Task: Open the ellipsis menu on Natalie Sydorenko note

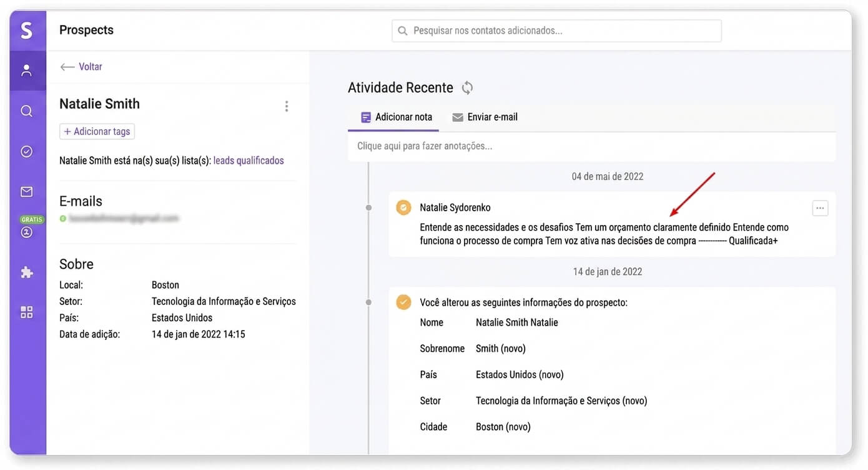Action: point(820,208)
